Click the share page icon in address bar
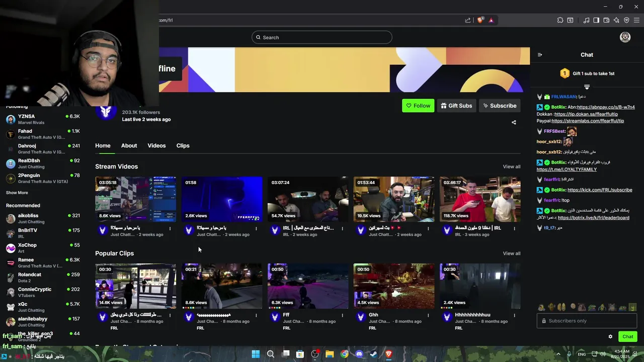644x362 pixels. pyautogui.click(x=468, y=20)
